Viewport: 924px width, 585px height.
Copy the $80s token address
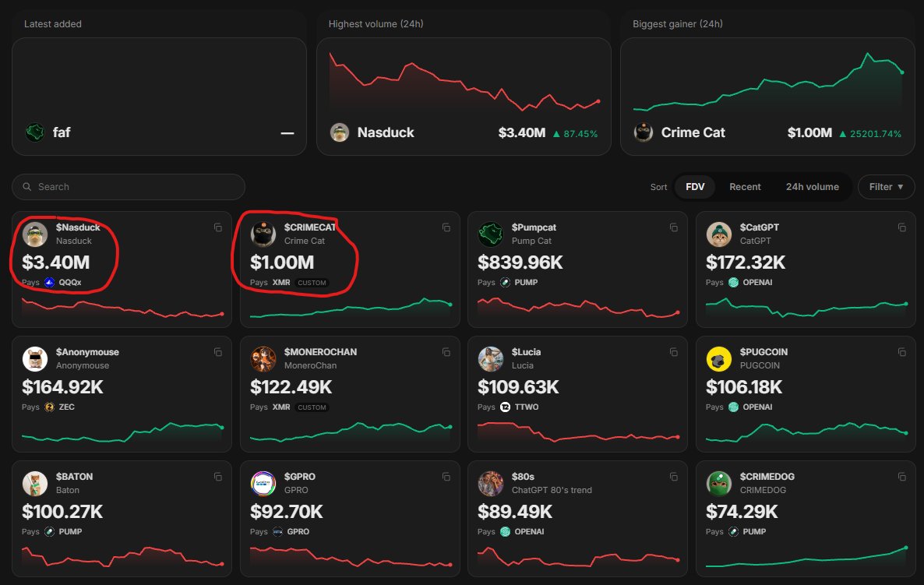point(674,477)
